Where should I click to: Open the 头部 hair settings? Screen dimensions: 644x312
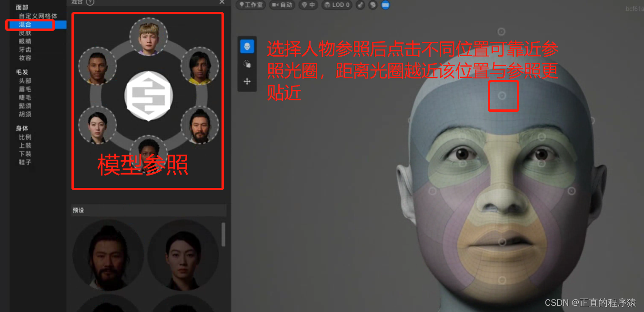pos(25,81)
